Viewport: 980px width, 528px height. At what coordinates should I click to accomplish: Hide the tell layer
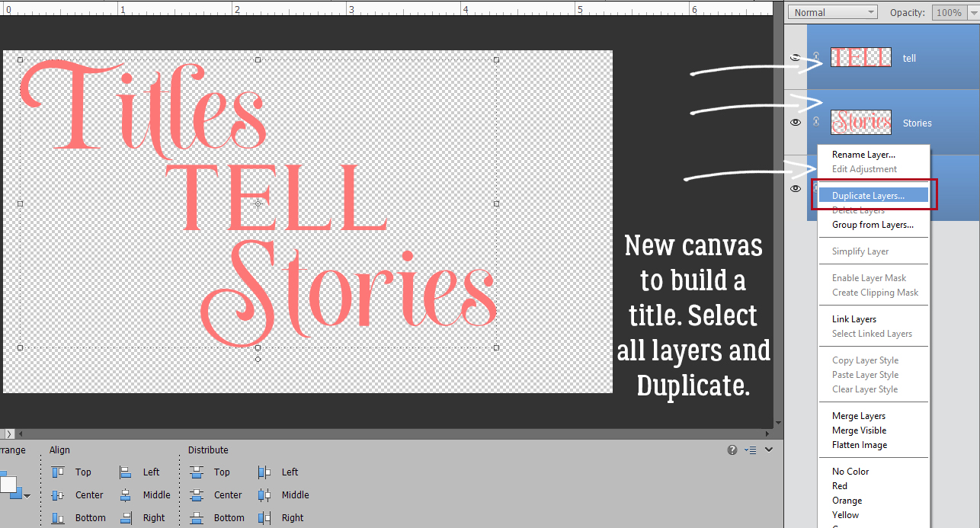(x=796, y=58)
